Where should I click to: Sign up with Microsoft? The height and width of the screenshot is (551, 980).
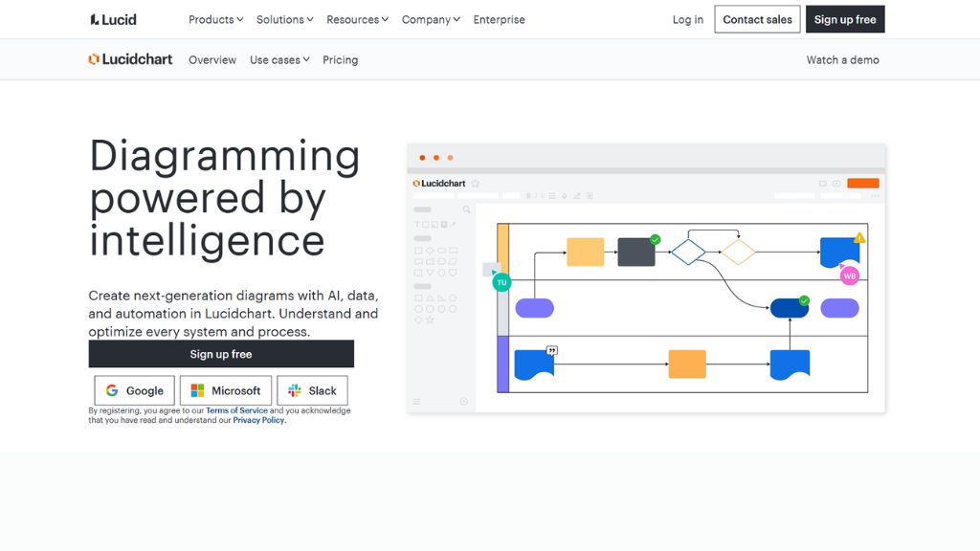point(226,390)
